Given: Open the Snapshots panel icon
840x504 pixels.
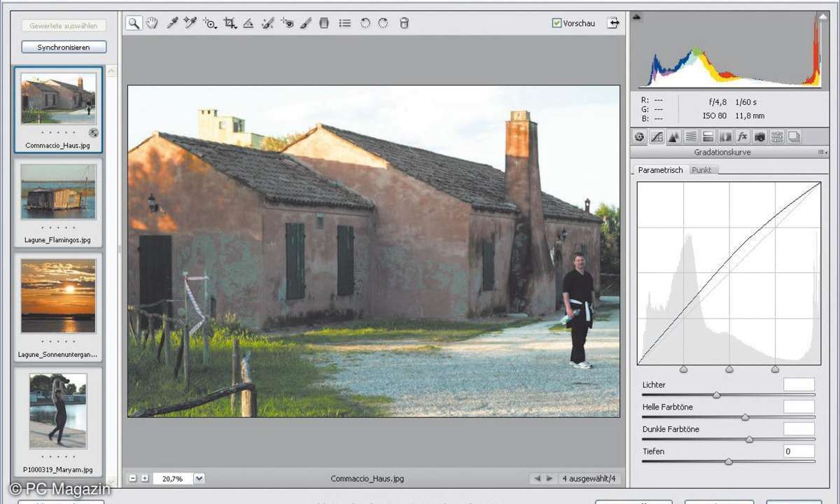Looking at the screenshot, I should pyautogui.click(x=794, y=136).
